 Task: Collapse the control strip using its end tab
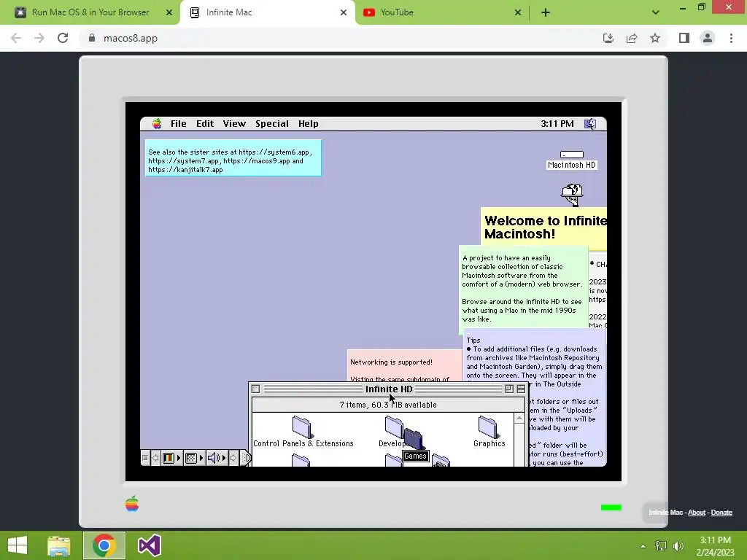coord(245,458)
